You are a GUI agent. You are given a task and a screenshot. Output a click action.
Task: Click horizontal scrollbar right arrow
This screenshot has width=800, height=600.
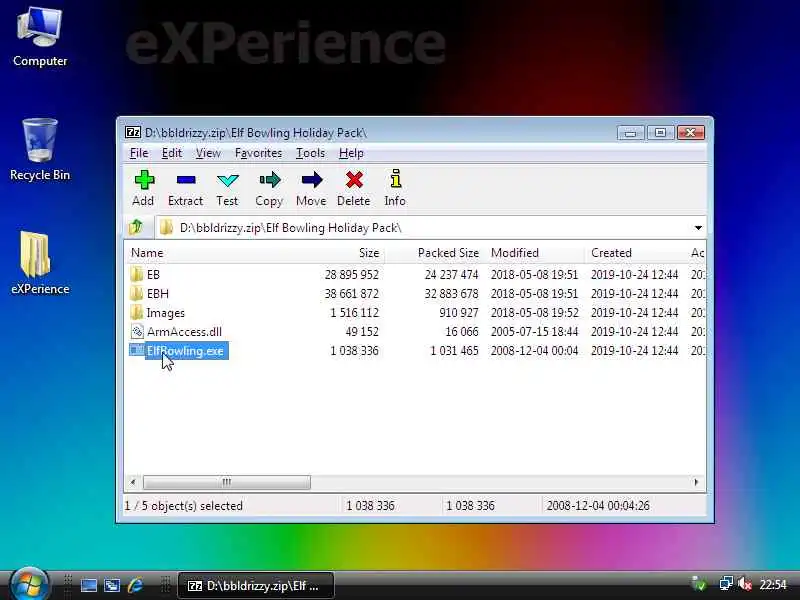tap(697, 482)
